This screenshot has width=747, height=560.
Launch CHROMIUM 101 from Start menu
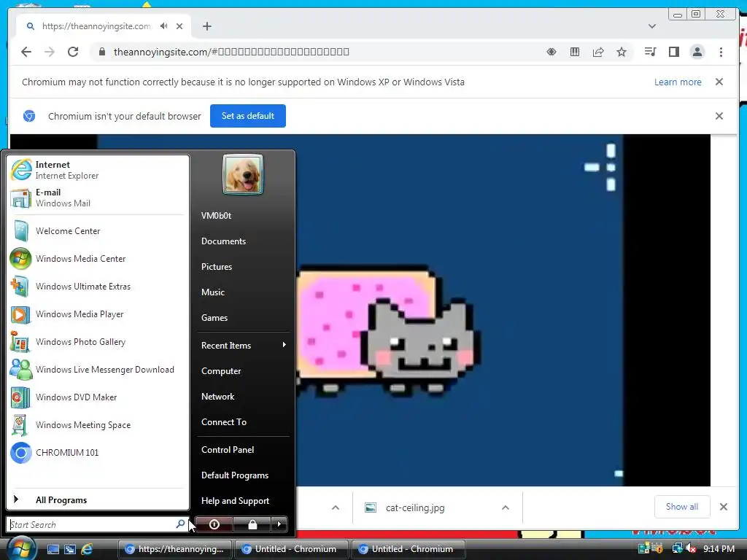pos(98,452)
